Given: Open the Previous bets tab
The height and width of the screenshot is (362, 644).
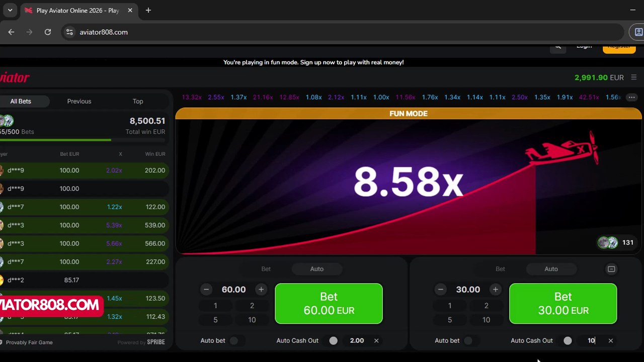Looking at the screenshot, I should pos(79,101).
